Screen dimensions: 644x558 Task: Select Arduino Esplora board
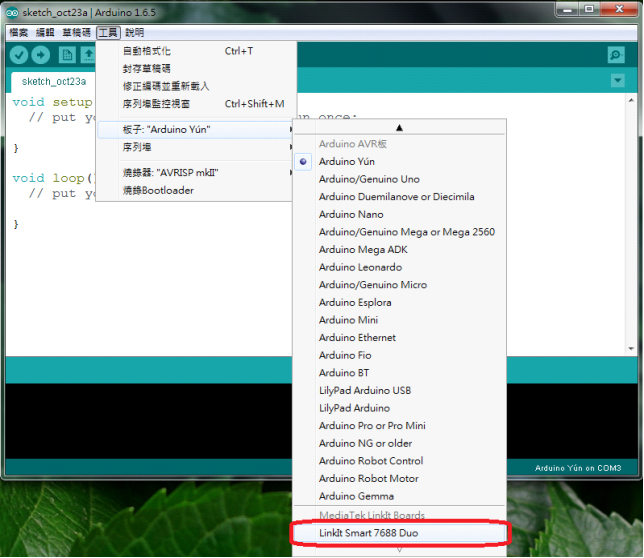tap(399, 303)
